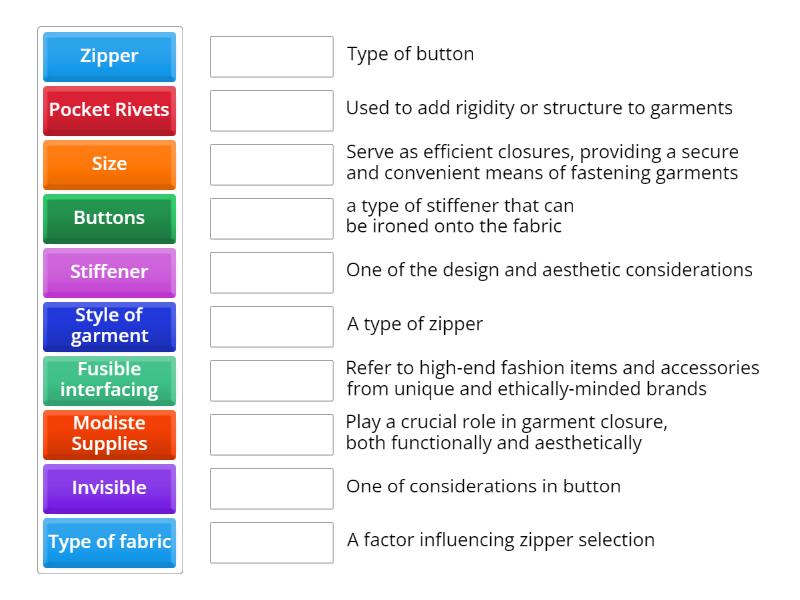This screenshot has width=800, height=600.
Task: Click the box next to 'A factor influencing zipper selection'
Action: [271, 543]
